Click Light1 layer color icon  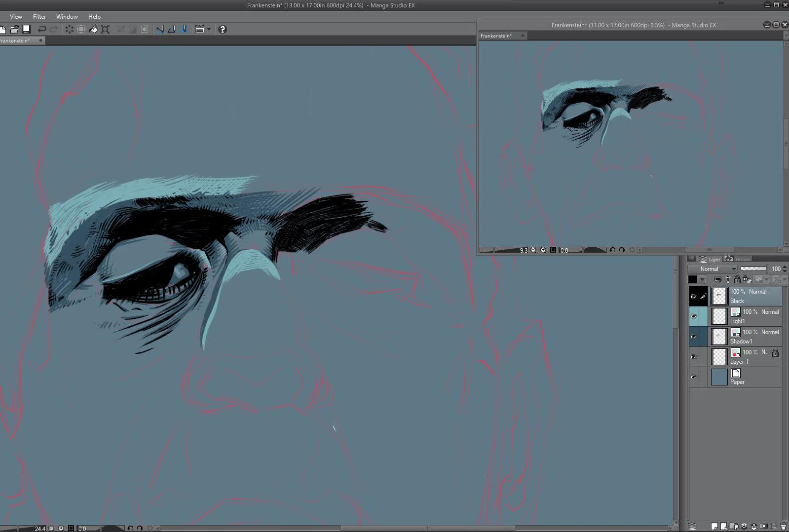[735, 312]
